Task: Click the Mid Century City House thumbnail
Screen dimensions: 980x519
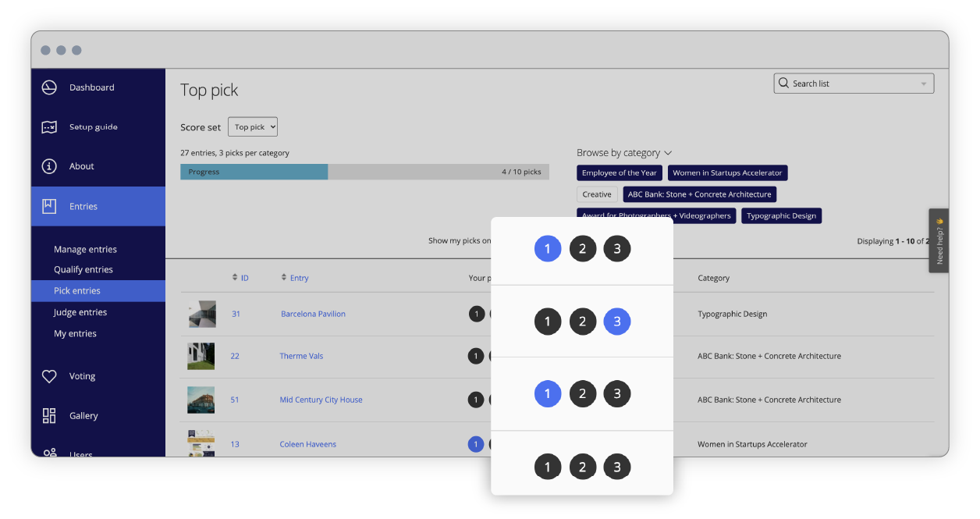Action: [201, 399]
